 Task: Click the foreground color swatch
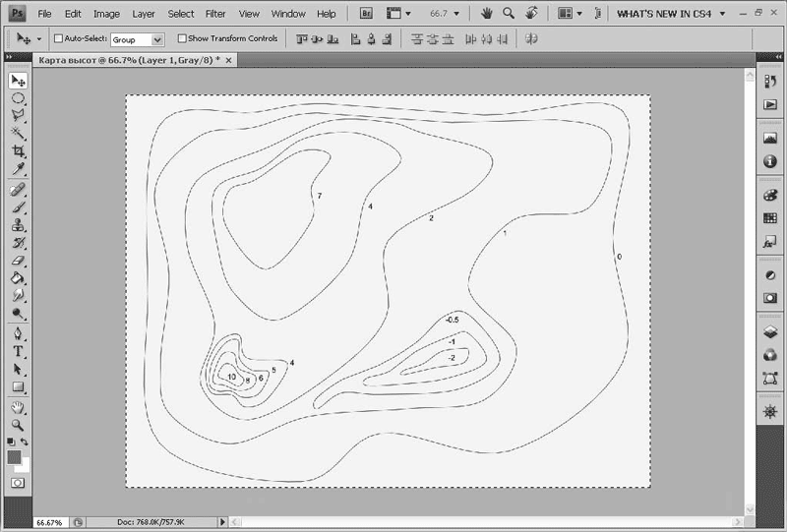click(x=14, y=457)
